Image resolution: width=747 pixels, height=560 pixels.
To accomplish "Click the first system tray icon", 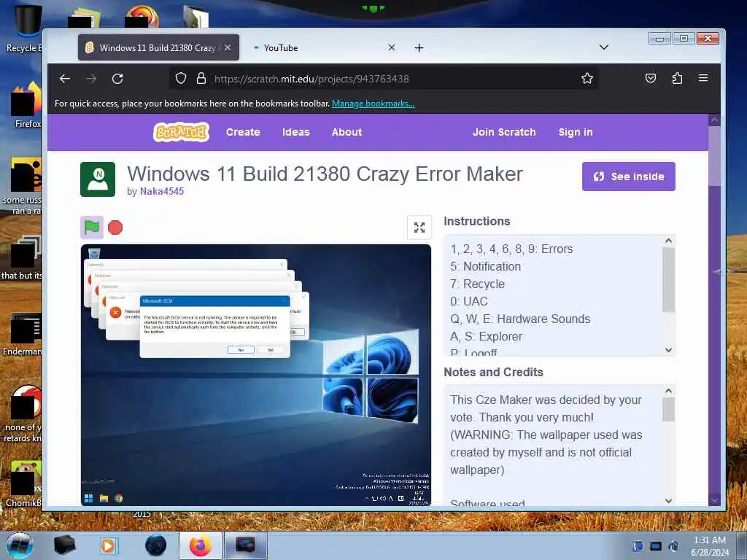I will point(638,546).
